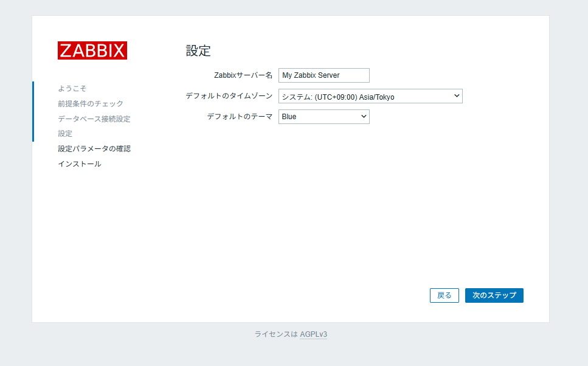Click the 戻る button
588x366 pixels.
click(444, 295)
